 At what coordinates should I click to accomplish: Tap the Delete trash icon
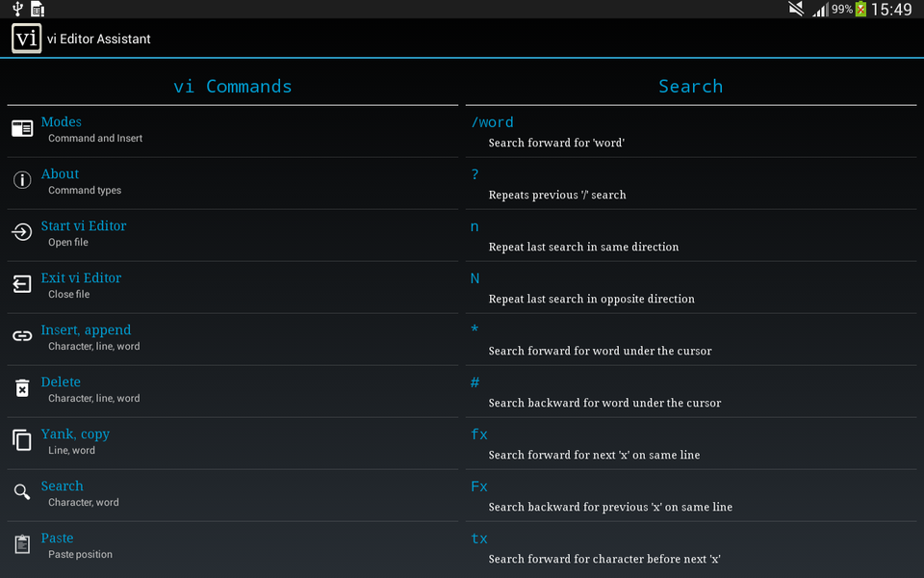[x=22, y=388]
